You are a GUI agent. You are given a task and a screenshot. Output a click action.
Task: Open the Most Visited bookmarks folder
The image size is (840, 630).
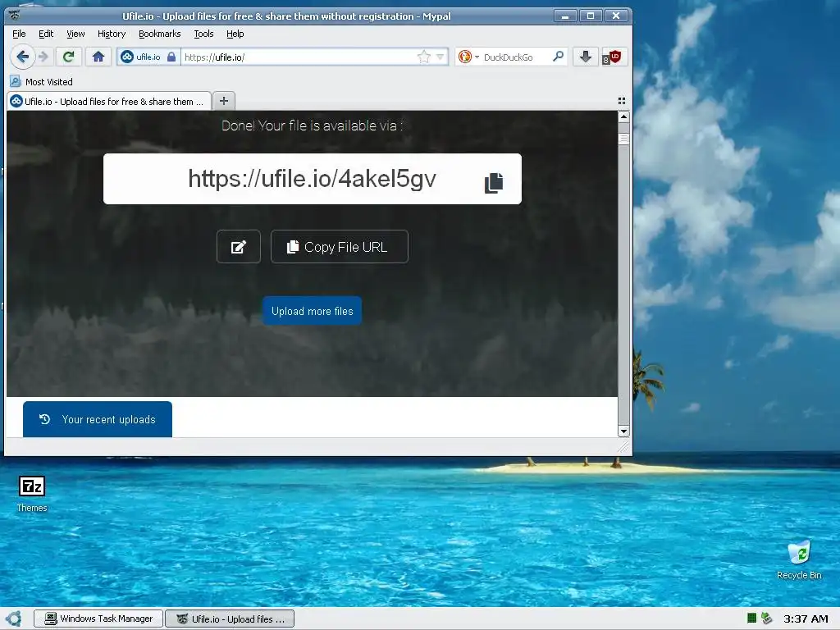41,82
